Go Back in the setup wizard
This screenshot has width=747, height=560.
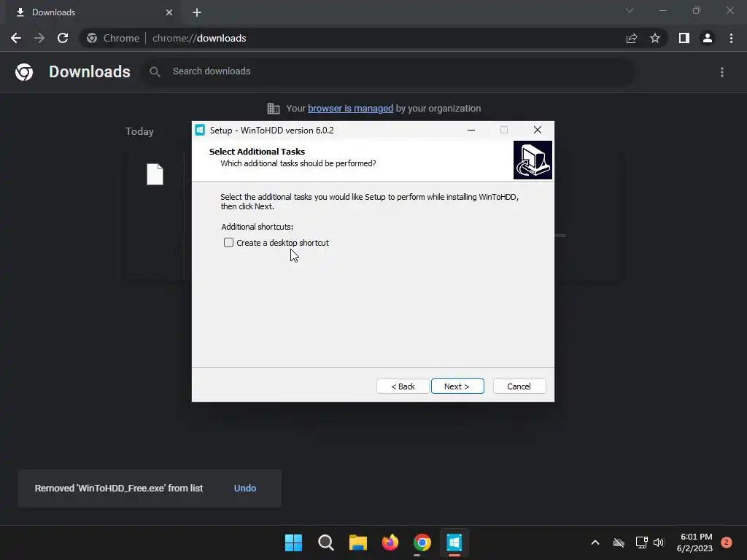(x=403, y=386)
